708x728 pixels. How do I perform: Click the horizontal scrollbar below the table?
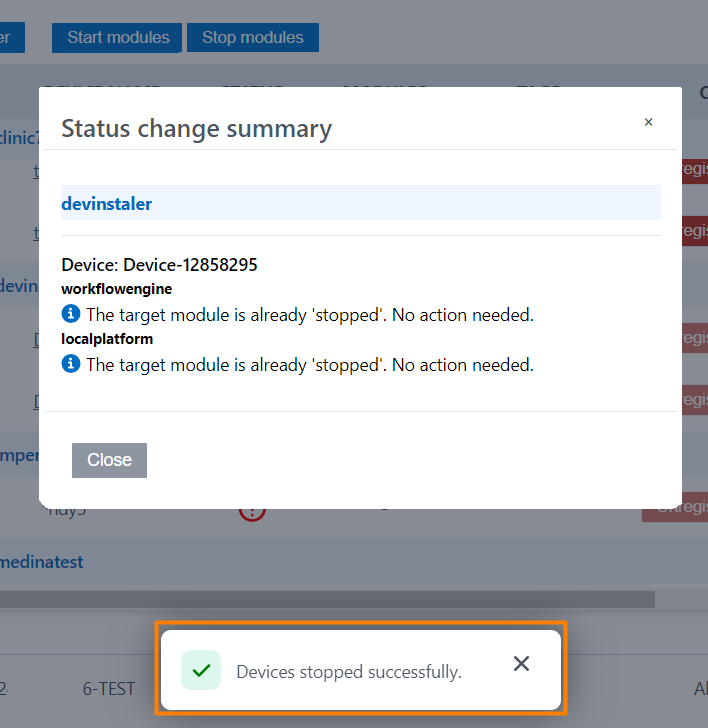tap(327, 599)
